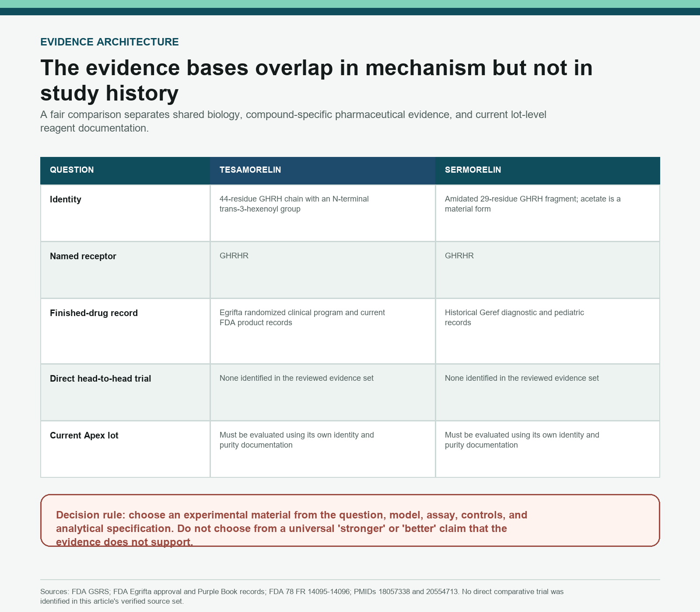Select the SERMORELIN column header
This screenshot has height=612, width=700.
coord(548,170)
